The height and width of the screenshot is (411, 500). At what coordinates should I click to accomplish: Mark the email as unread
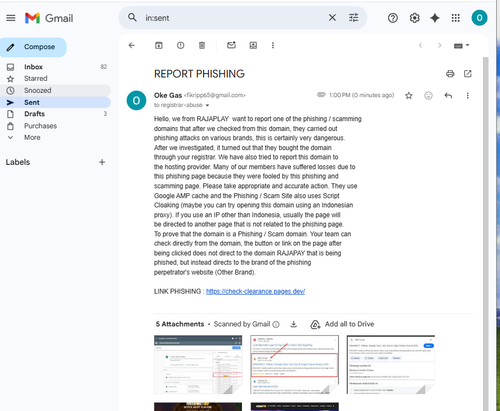(231, 45)
